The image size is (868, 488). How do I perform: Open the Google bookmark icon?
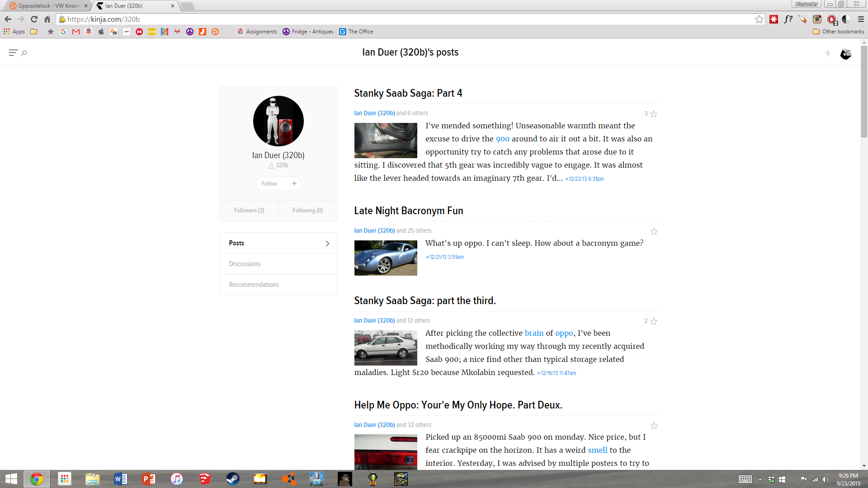tap(63, 32)
